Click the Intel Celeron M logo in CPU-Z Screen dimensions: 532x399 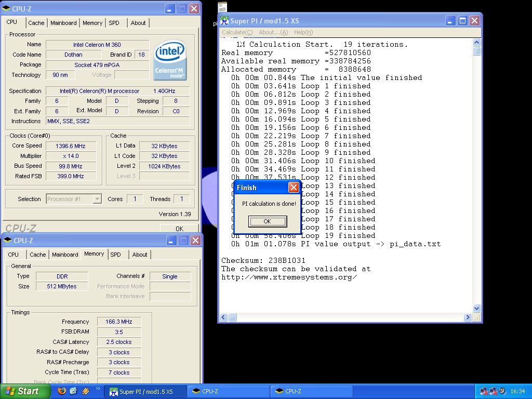pyautogui.click(x=170, y=60)
